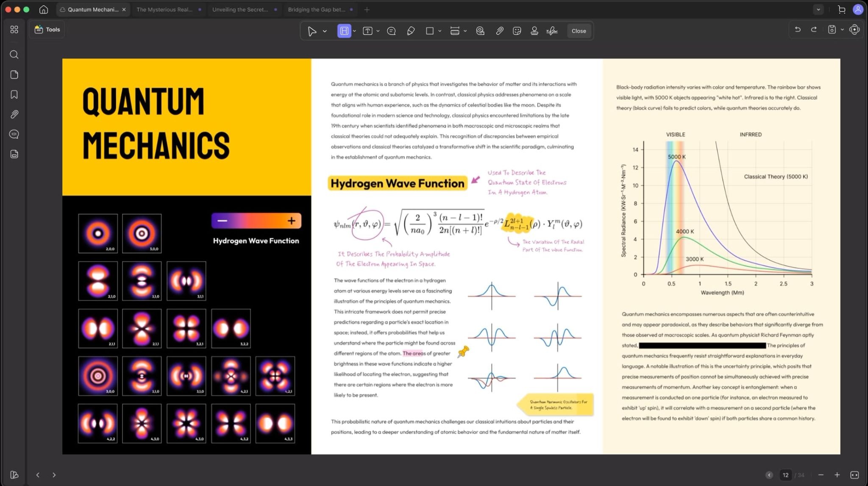
Task: Select the comment note tool
Action: pos(391,31)
